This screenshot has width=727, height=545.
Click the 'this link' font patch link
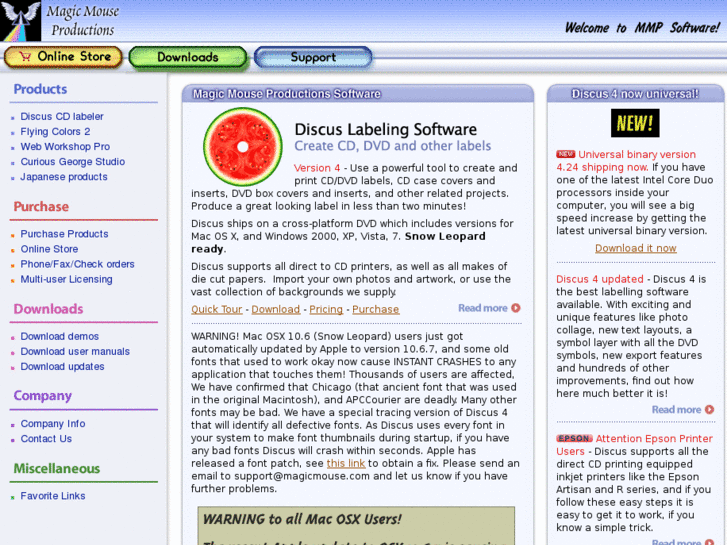[346, 463]
